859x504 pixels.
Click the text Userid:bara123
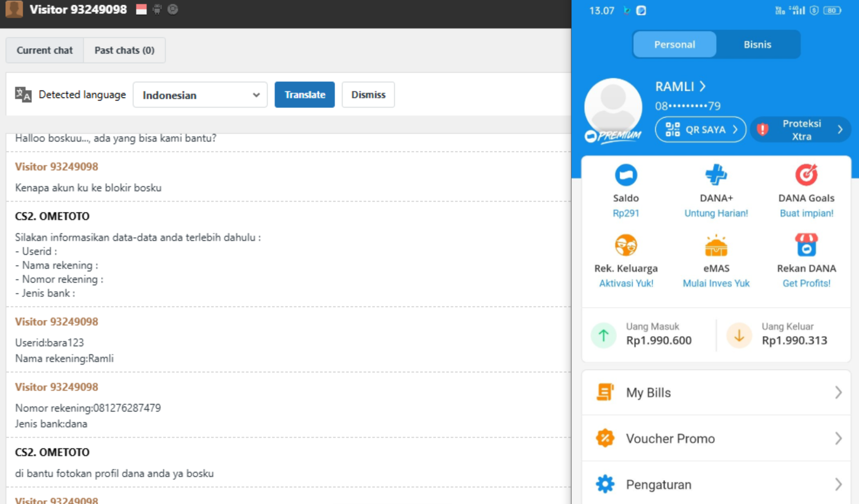(x=49, y=343)
